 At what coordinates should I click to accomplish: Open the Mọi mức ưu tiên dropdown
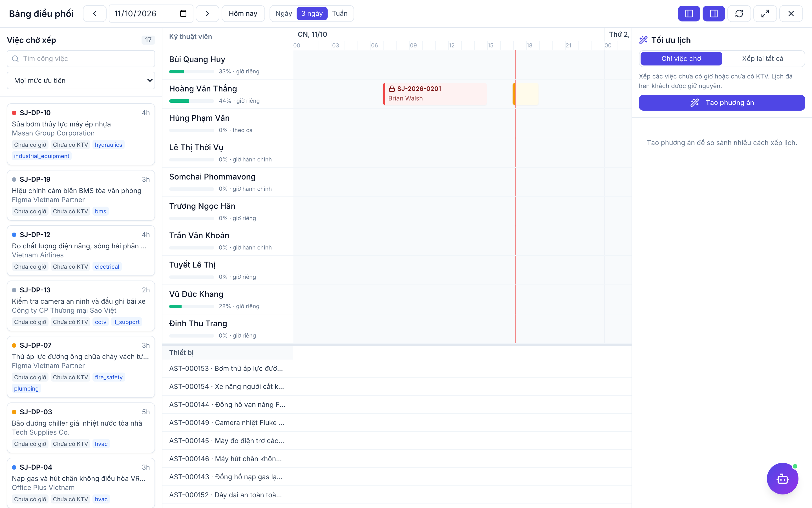pos(81,81)
